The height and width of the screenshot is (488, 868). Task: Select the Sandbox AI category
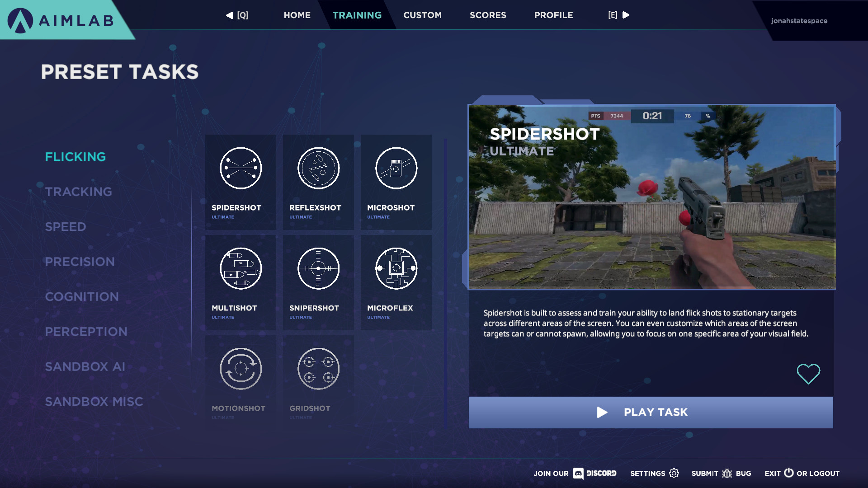click(85, 366)
